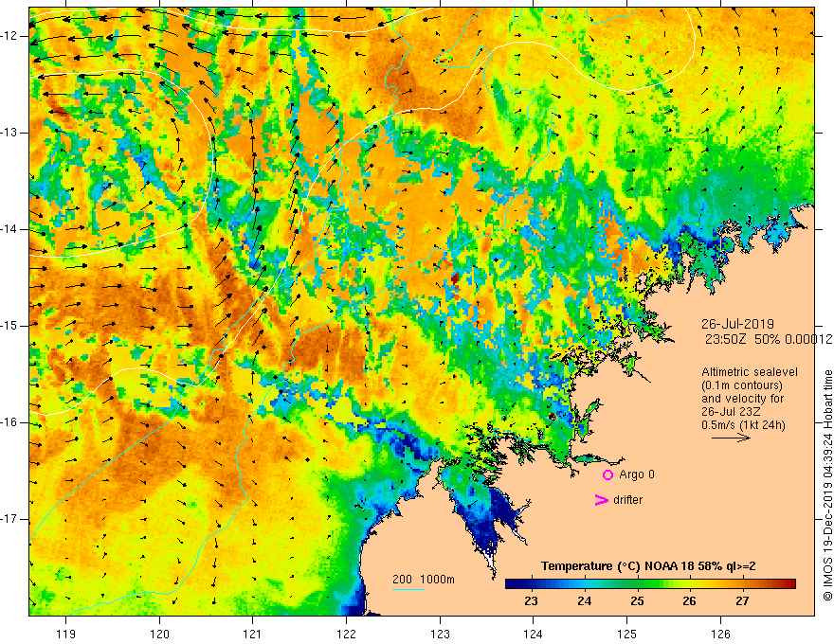The width and height of the screenshot is (834, 644).
Task: Click the 124 longitude axis label
Action: coord(534,635)
